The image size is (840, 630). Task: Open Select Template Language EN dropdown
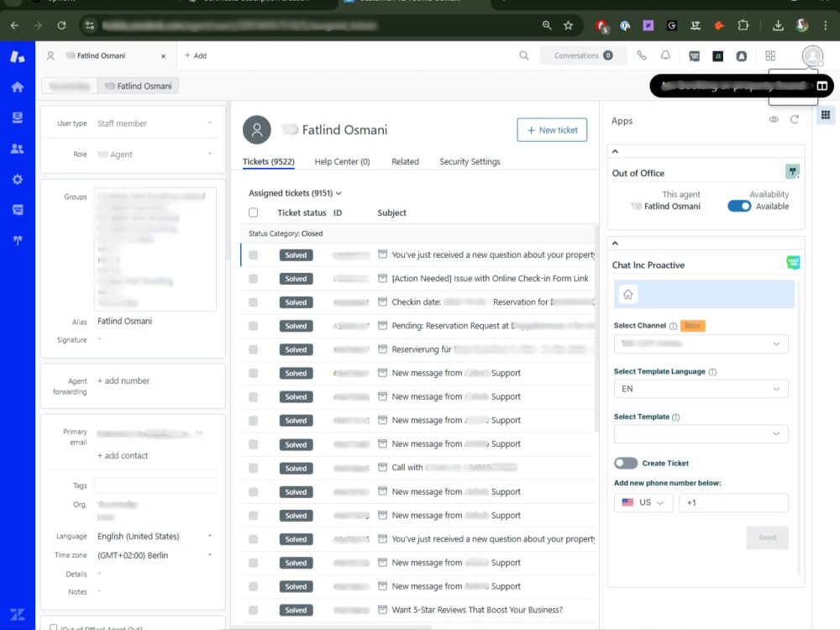tap(701, 389)
